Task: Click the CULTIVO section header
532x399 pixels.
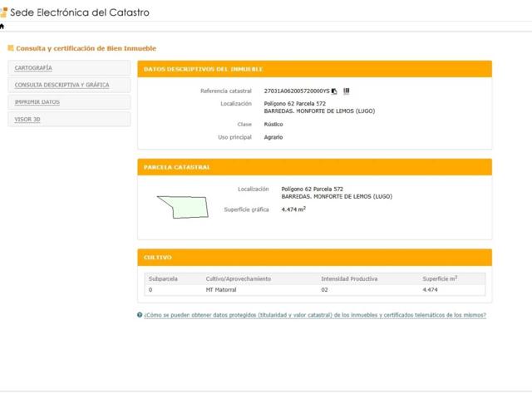Action: [x=314, y=257]
